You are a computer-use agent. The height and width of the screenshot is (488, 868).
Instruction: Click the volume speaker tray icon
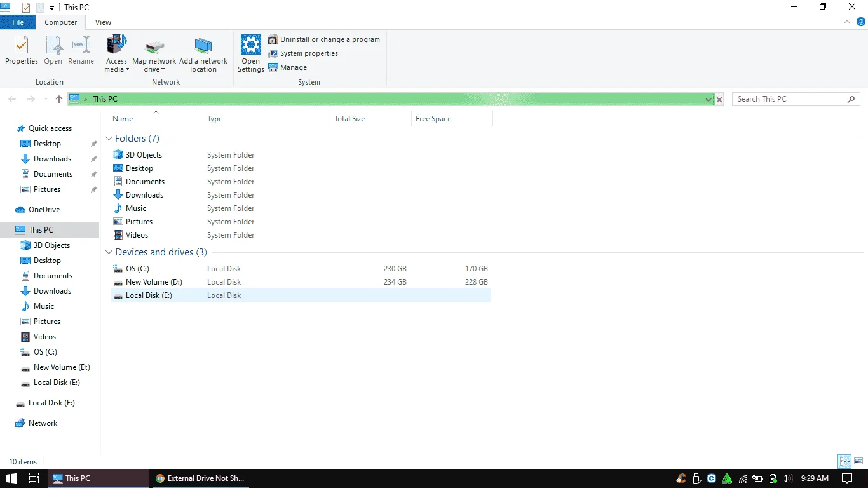788,478
